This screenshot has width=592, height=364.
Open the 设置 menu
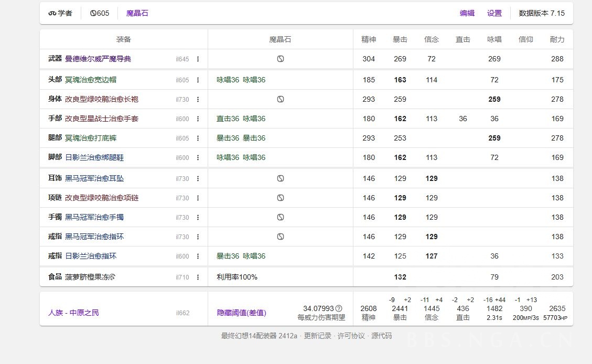[x=494, y=13]
